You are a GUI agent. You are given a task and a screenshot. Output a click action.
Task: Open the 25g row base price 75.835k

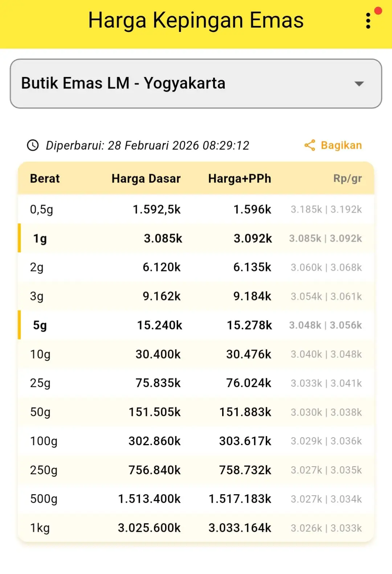coord(158,383)
